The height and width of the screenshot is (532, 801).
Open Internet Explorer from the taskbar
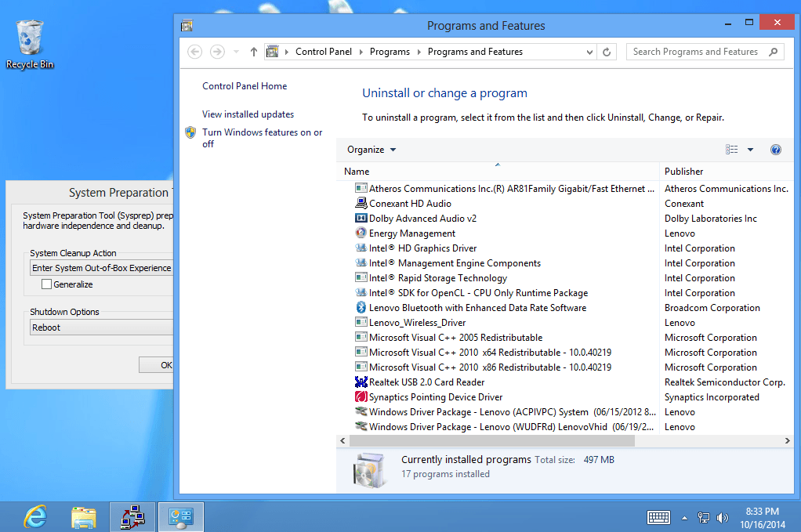click(x=36, y=516)
